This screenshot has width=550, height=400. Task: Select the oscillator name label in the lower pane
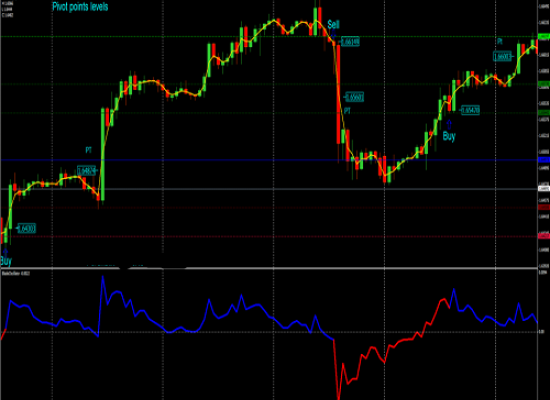[16, 273]
